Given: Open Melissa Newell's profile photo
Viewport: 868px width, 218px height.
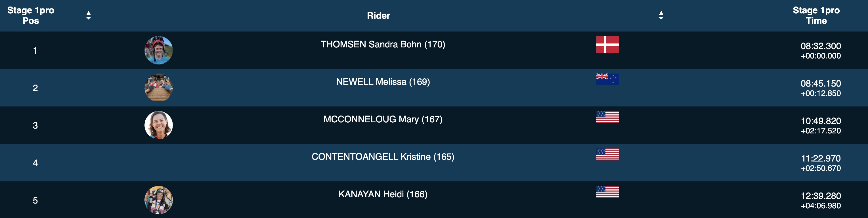Looking at the screenshot, I should (x=158, y=88).
